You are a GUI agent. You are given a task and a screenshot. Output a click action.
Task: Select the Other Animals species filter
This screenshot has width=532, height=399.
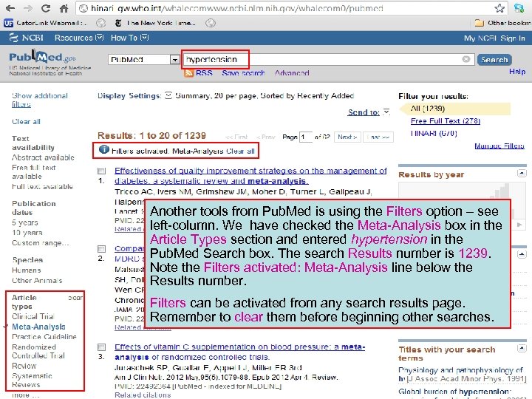click(x=37, y=280)
